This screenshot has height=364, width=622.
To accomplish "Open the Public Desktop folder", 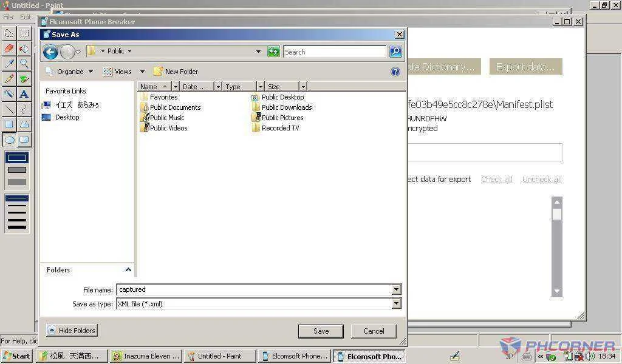I will pyautogui.click(x=278, y=97).
